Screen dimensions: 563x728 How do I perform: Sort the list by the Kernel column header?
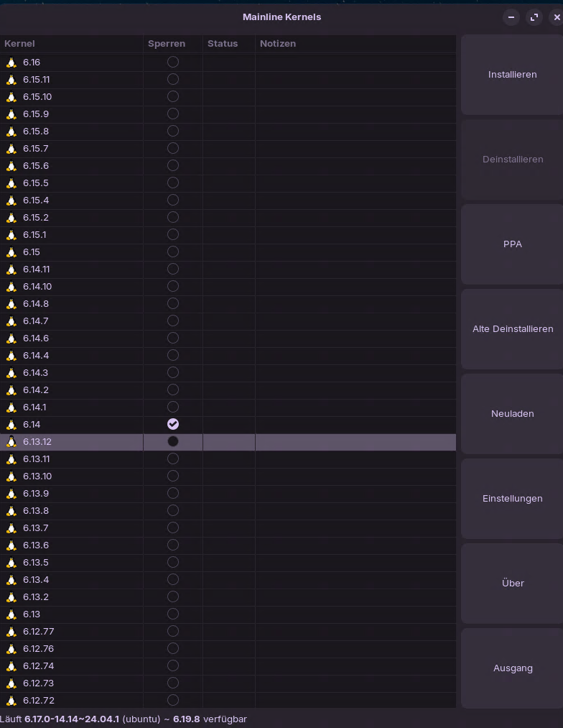(x=72, y=44)
